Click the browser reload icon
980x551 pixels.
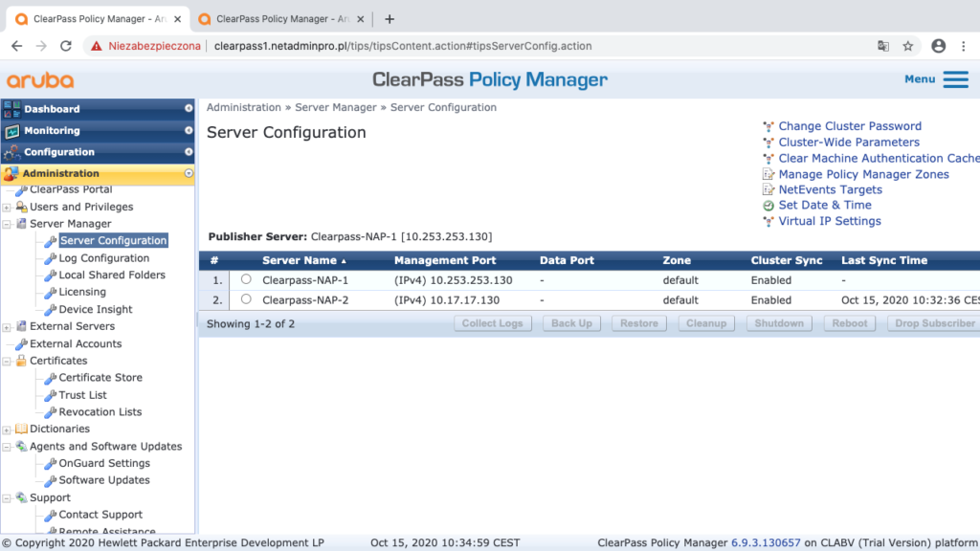tap(66, 46)
